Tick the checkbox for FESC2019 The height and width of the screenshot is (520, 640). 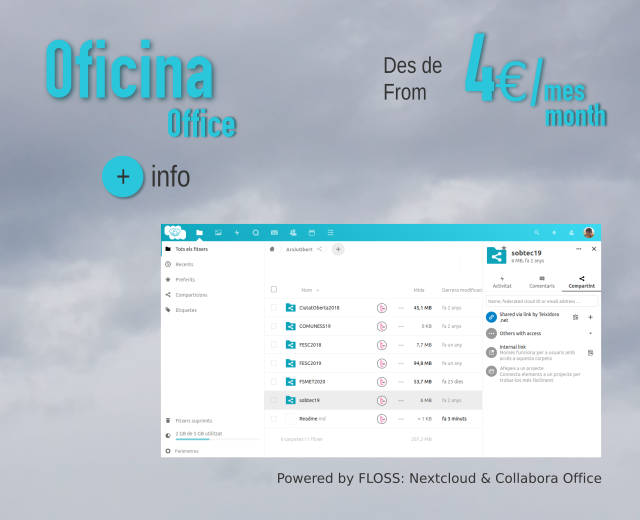(274, 363)
